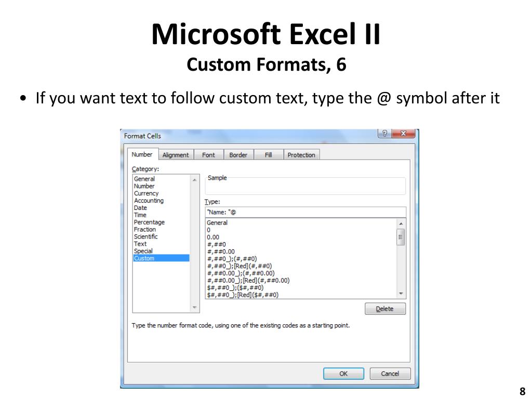Screen dimensions: 532x399
Task: Click the format list scroll down arrow
Action: (x=401, y=294)
